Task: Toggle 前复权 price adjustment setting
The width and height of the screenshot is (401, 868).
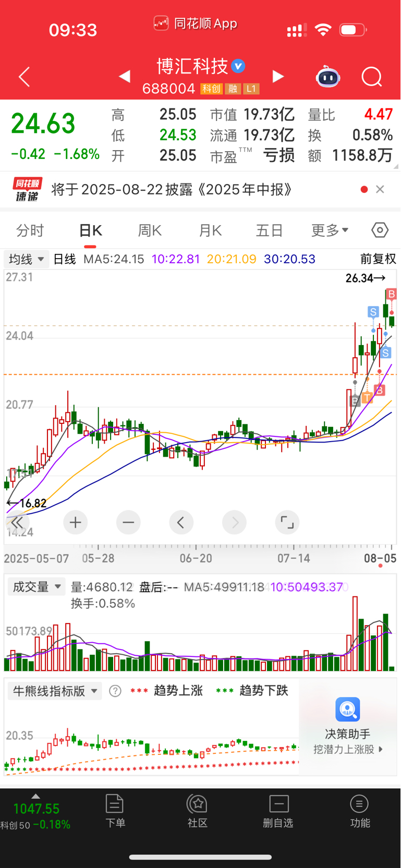Action: 378,259
